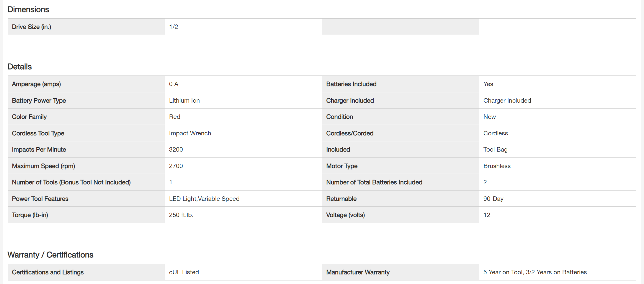This screenshot has width=644, height=284.
Task: Click the cUL Listed certification value
Action: [184, 272]
